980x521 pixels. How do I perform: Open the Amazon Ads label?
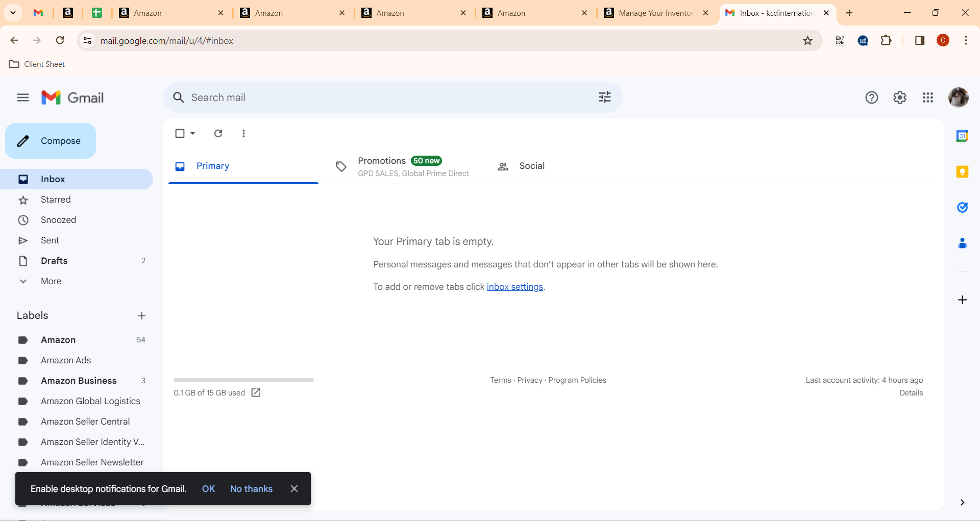coord(77,360)
